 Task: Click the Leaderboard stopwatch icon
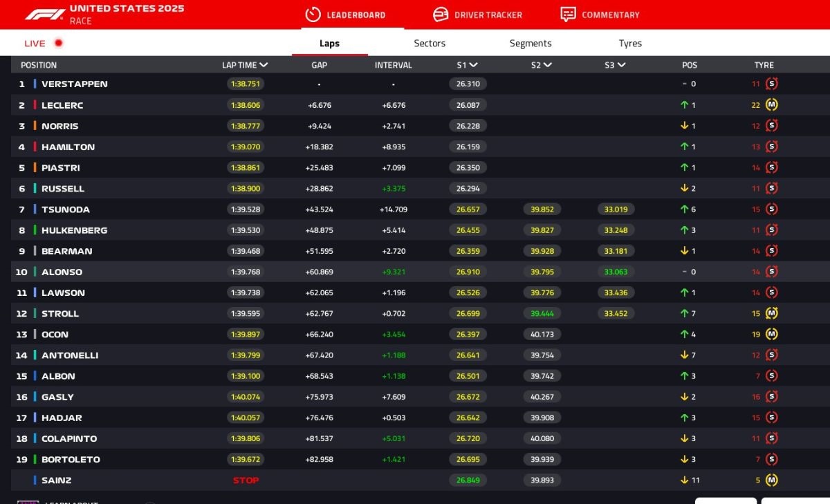click(x=313, y=15)
